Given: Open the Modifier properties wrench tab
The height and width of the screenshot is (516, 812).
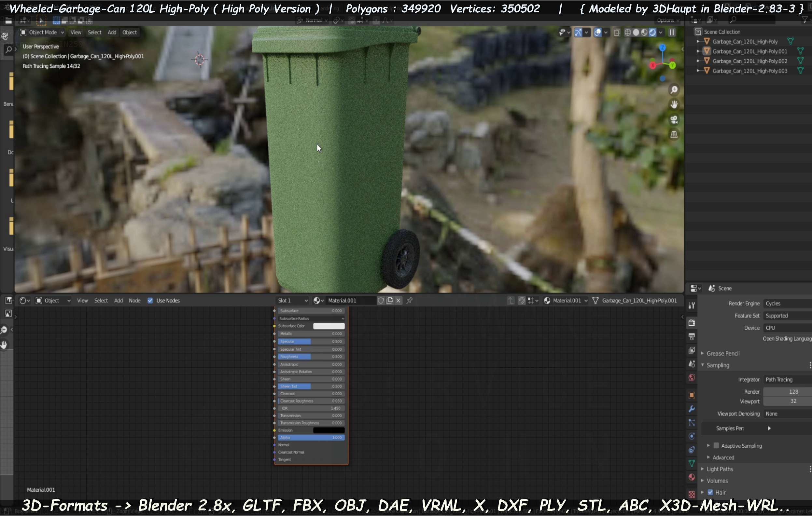Looking at the screenshot, I should point(692,409).
